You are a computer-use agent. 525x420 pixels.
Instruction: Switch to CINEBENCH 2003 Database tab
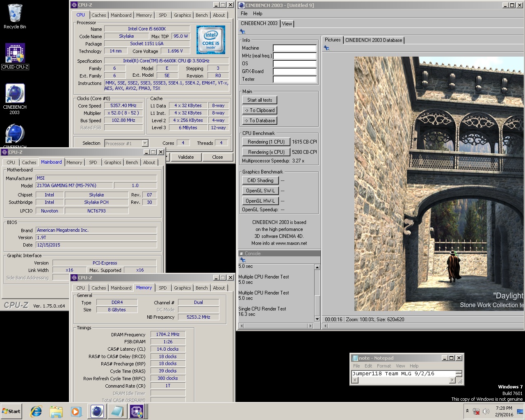tap(374, 40)
